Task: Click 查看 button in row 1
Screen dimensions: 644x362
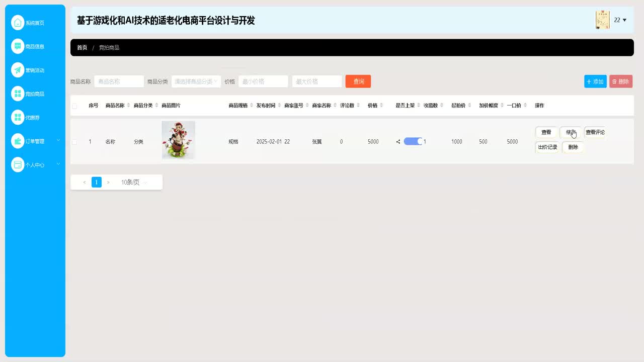Action: pos(546,133)
